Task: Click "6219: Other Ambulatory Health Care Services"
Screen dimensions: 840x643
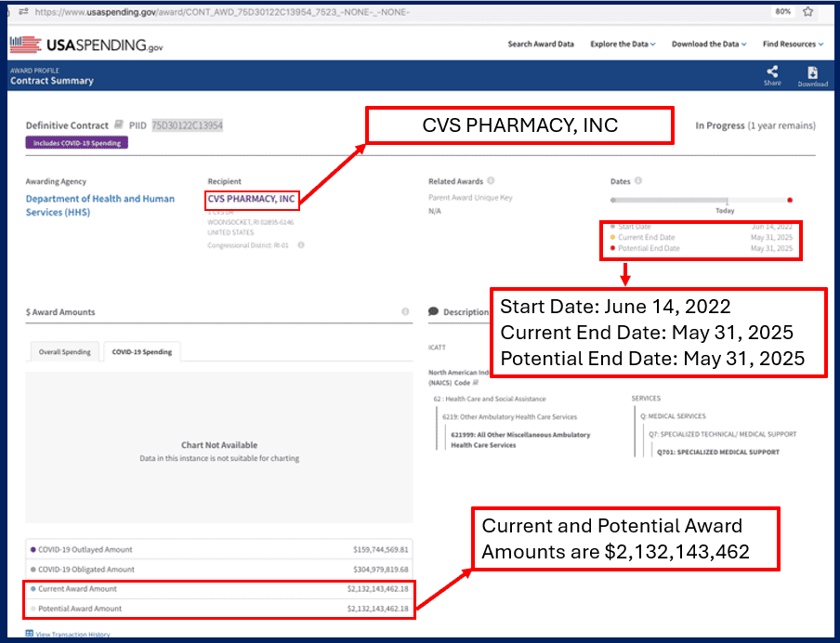Action: tap(509, 417)
